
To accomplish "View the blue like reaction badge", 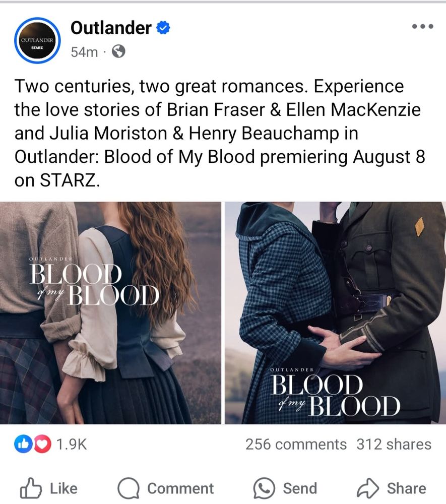I will click(23, 444).
